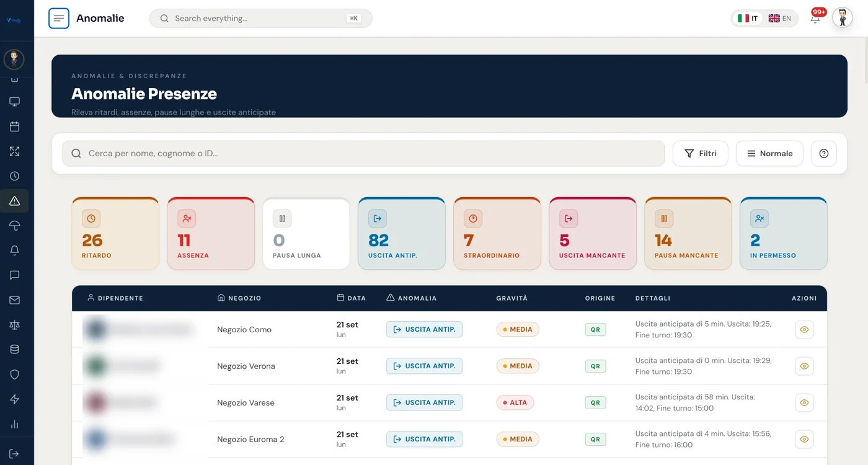Open the mail envelope icon in sidebar
Viewport: 868px width, 465px height.
pos(14,300)
